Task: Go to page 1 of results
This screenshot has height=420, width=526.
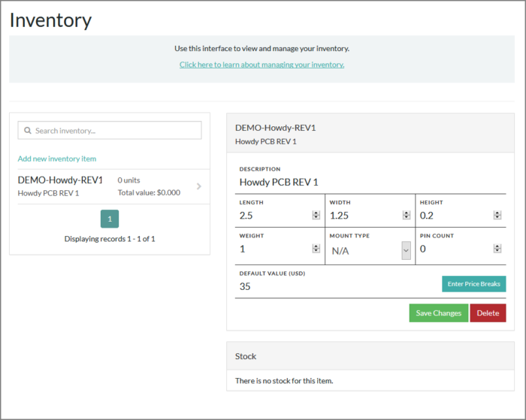Action: (110, 219)
